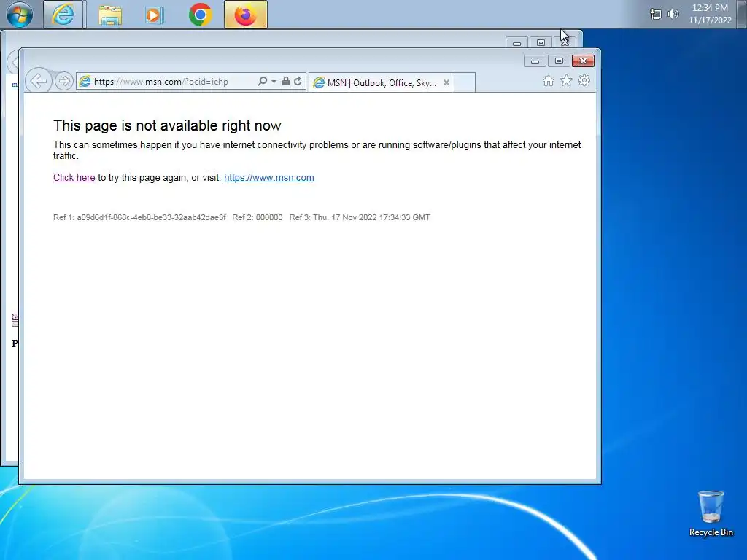This screenshot has width=747, height=560.
Task: Minimize the front Internet Explorer window
Action: (x=535, y=61)
